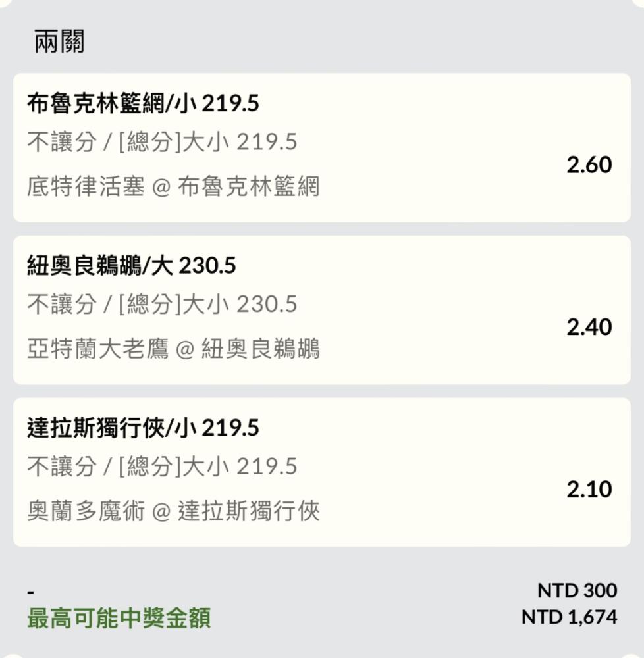This screenshot has width=644, height=658.
Task: Click the 最高可能中獎金額 label
Action: click(x=119, y=618)
